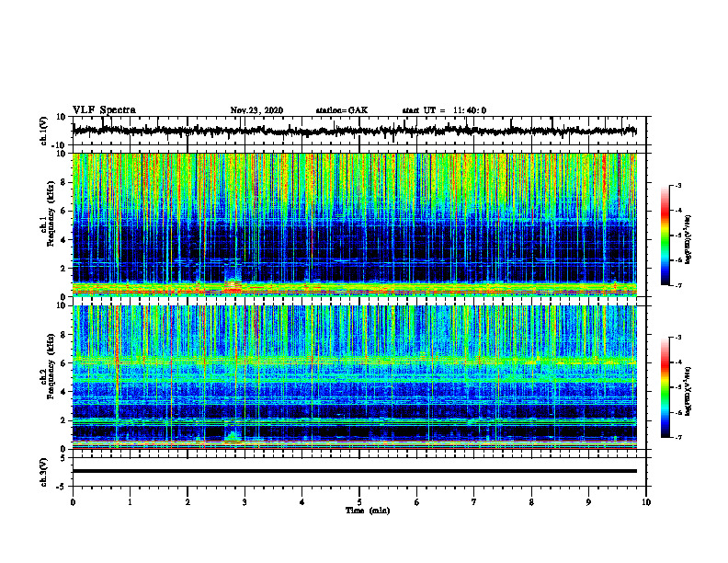Click the ch.1 spectrogram image panel
The image size is (728, 563).
click(355, 224)
